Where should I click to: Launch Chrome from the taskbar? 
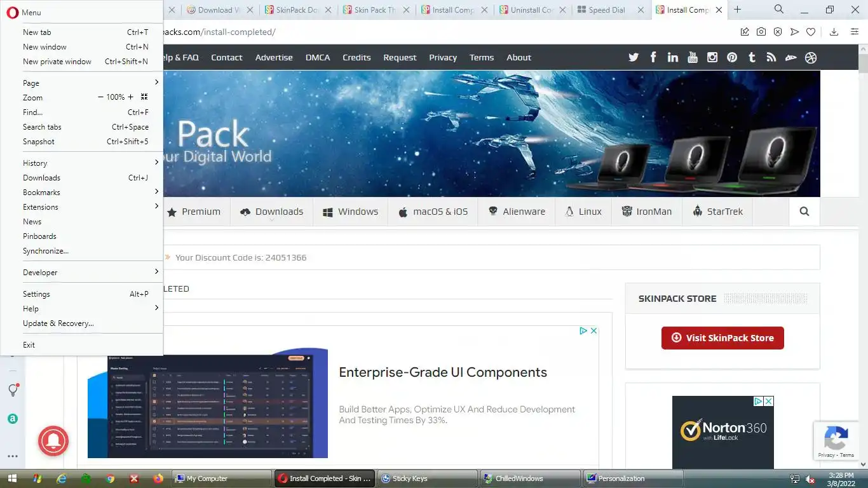(110, 478)
